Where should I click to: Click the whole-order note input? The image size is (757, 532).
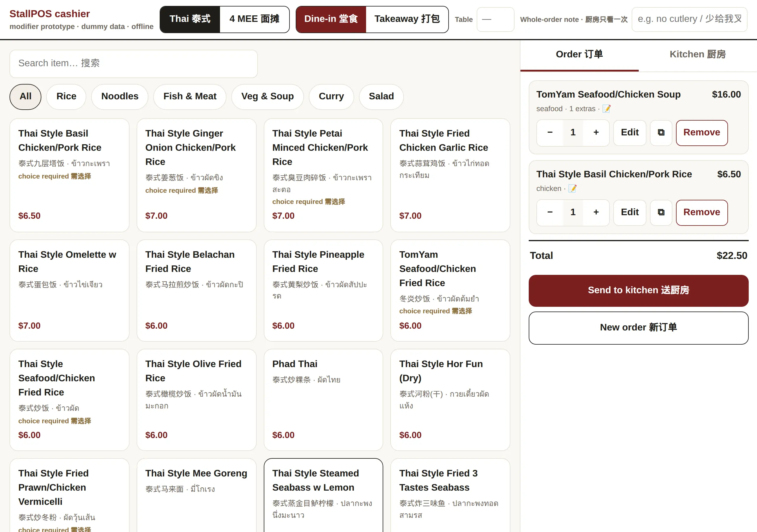(x=689, y=20)
